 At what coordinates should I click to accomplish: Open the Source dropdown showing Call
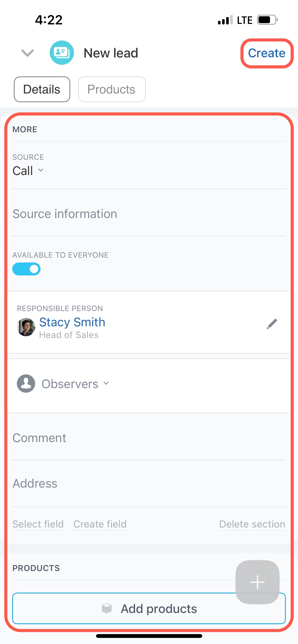[28, 171]
